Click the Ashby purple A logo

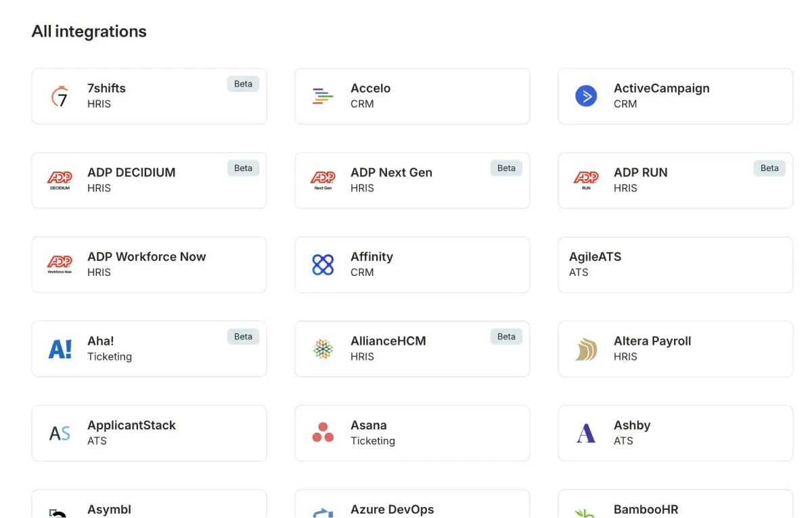click(586, 433)
